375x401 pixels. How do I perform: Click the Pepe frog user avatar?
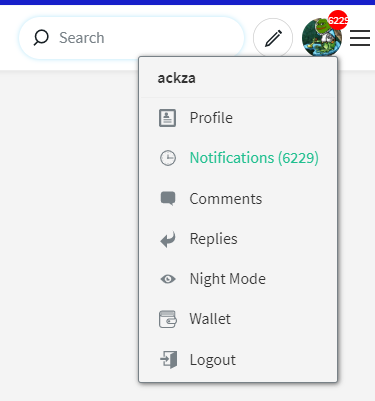pos(321,37)
